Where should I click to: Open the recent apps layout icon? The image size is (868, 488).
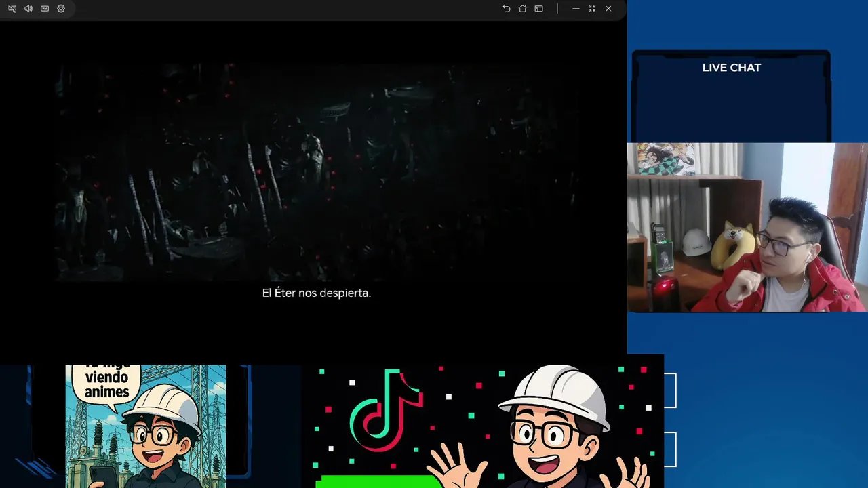point(538,9)
